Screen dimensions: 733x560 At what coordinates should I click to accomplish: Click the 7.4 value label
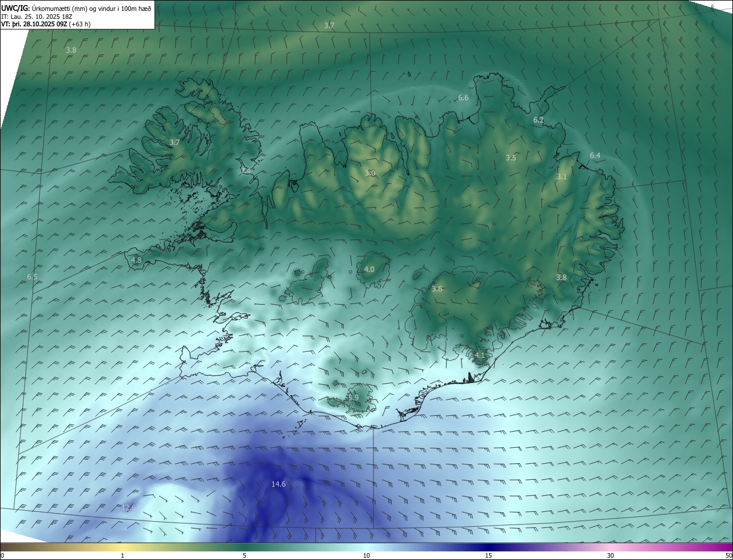(x=245, y=171)
